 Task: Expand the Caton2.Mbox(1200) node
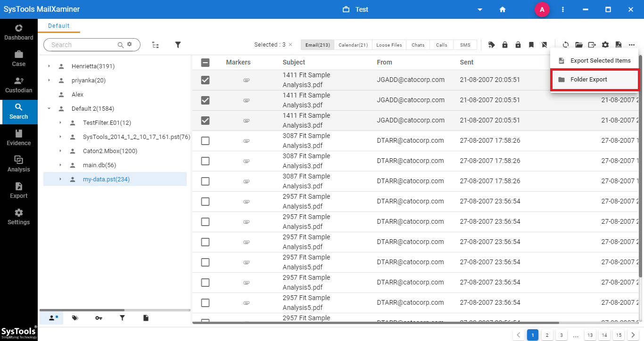pyautogui.click(x=60, y=151)
